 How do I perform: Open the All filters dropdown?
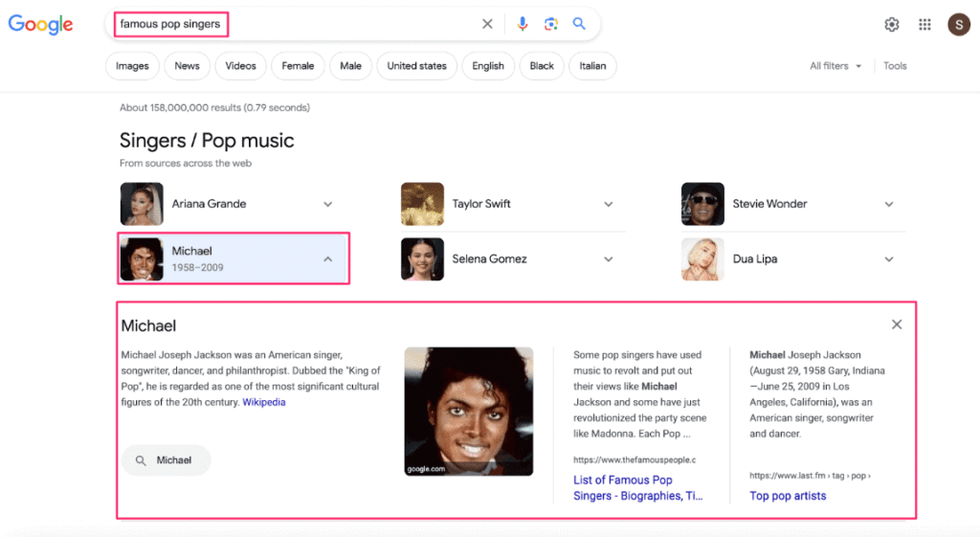pos(835,66)
